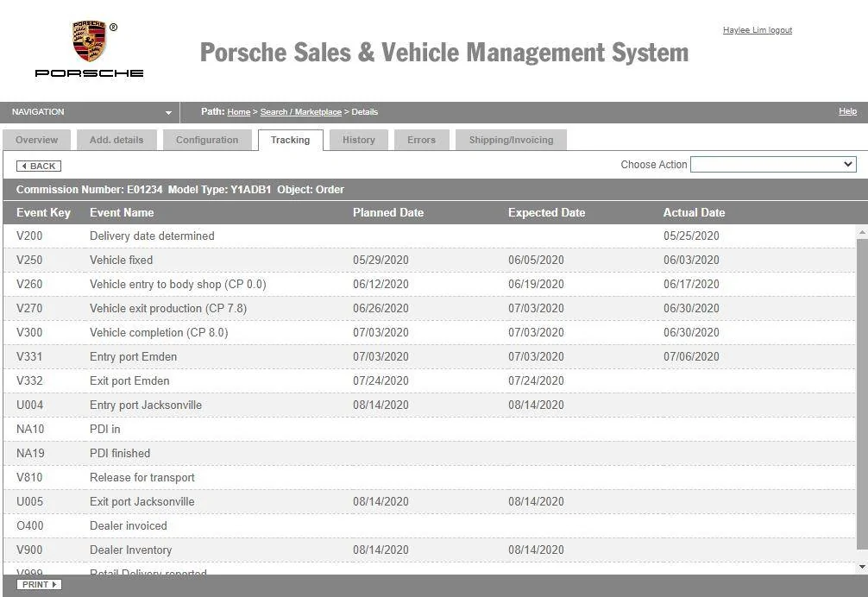Click expected date 06/05/2020
The width and height of the screenshot is (868, 597).
pyautogui.click(x=536, y=260)
